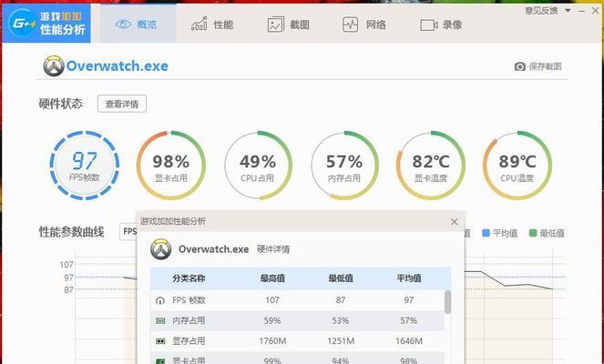
Task: Click the 内存占用 row memory icon
Action: (x=160, y=320)
